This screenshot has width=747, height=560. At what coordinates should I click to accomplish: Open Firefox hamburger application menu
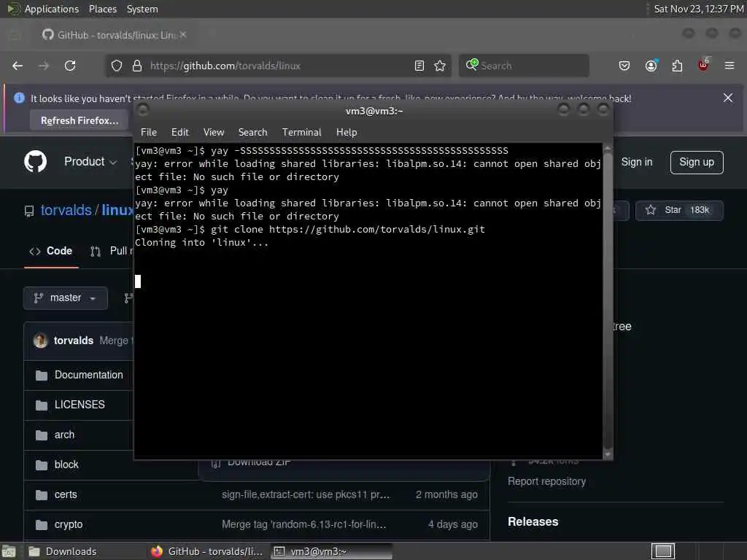pyautogui.click(x=729, y=66)
